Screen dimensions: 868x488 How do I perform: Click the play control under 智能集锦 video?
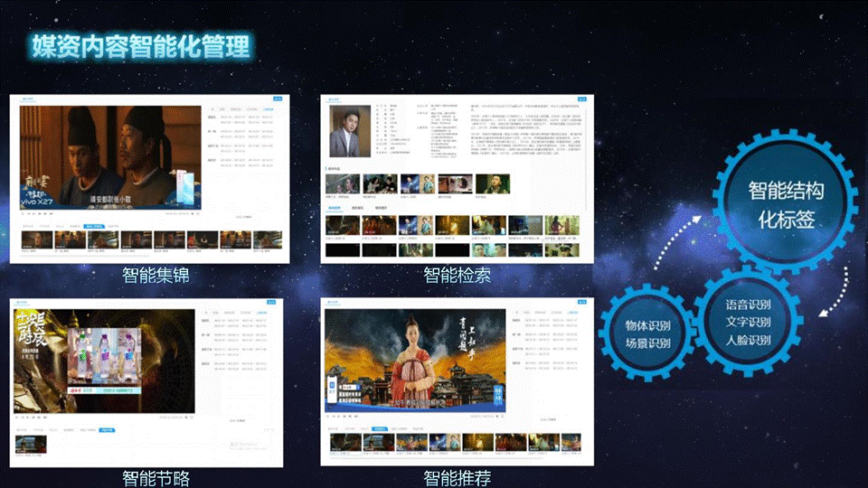point(23,213)
